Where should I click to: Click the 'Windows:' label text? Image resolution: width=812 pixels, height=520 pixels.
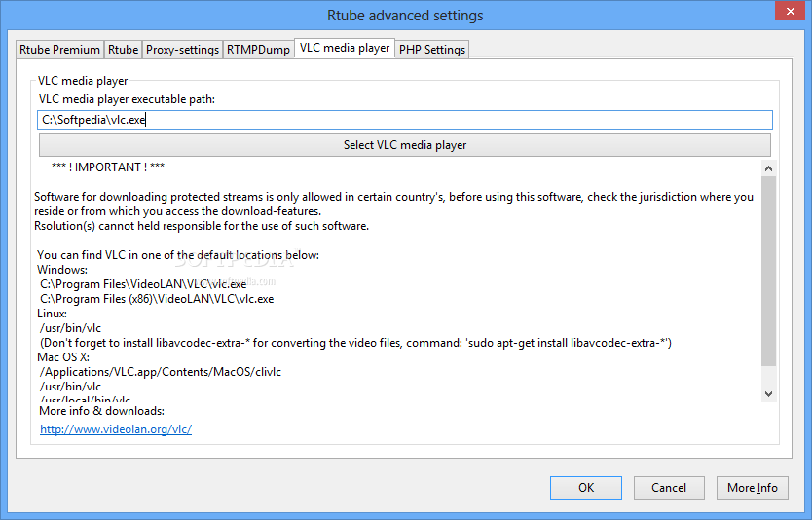[62, 270]
